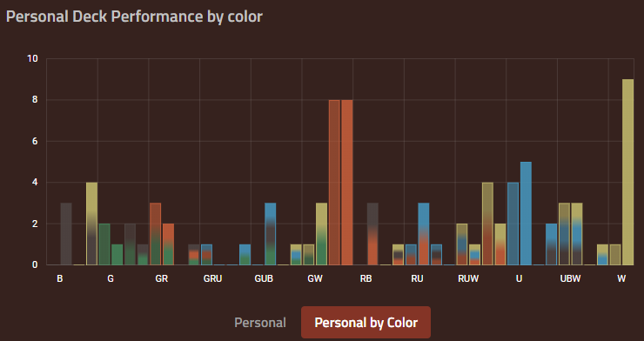Screen dimensions: 644x341
Task: Click the x-axis label G
Action: click(111, 278)
